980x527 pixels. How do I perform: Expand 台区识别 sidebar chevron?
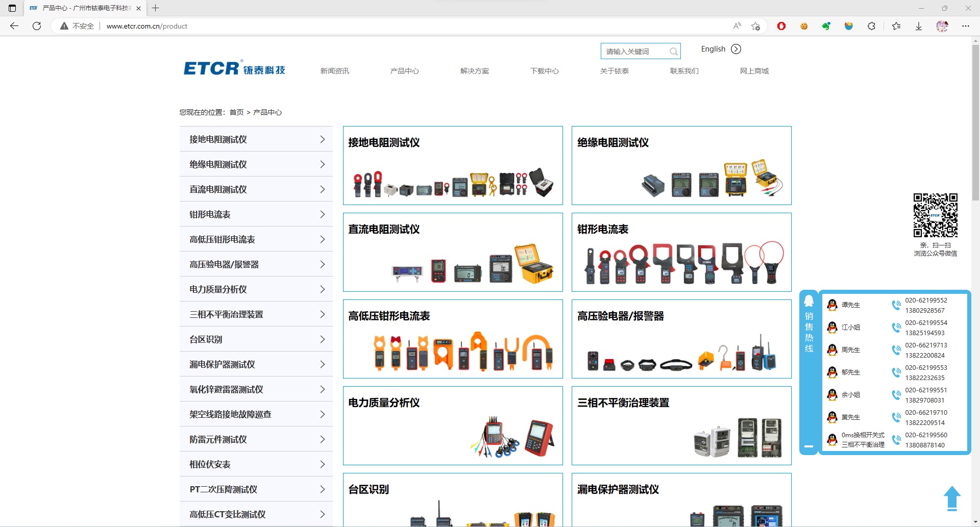point(322,339)
